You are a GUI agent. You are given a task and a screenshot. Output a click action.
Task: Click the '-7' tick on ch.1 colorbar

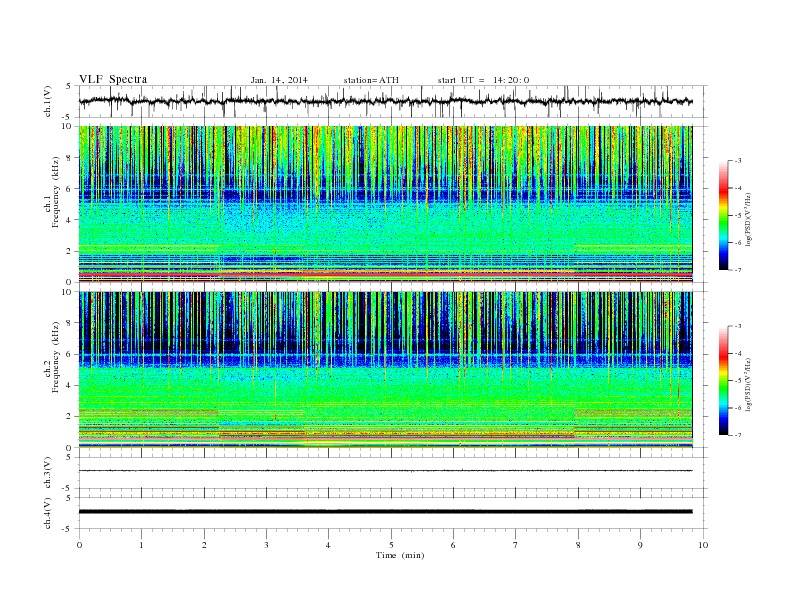click(x=738, y=270)
